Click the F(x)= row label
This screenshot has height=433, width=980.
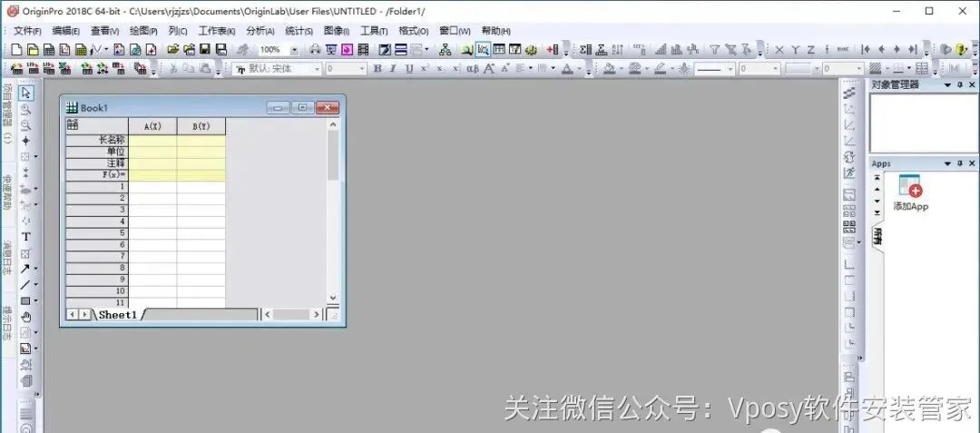[x=97, y=175]
